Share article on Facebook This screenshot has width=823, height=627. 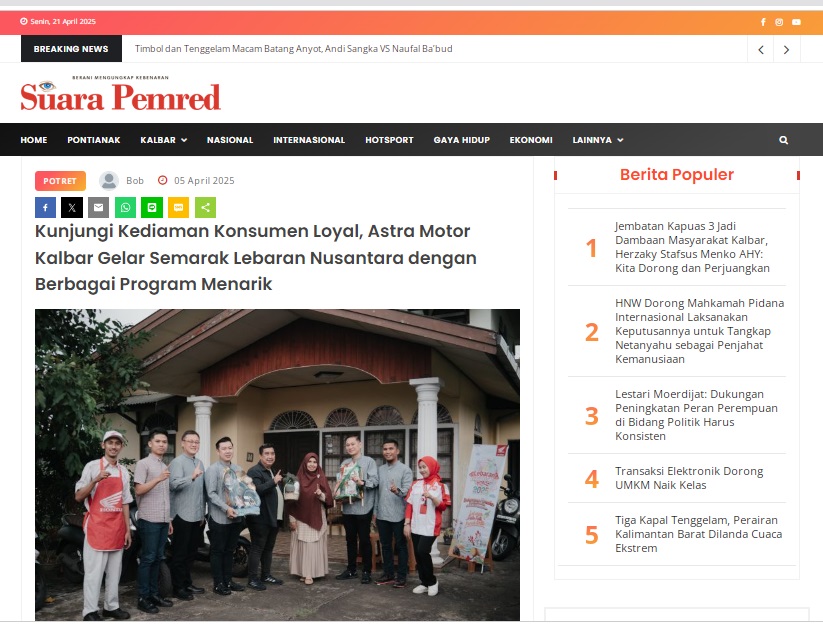[45, 208]
